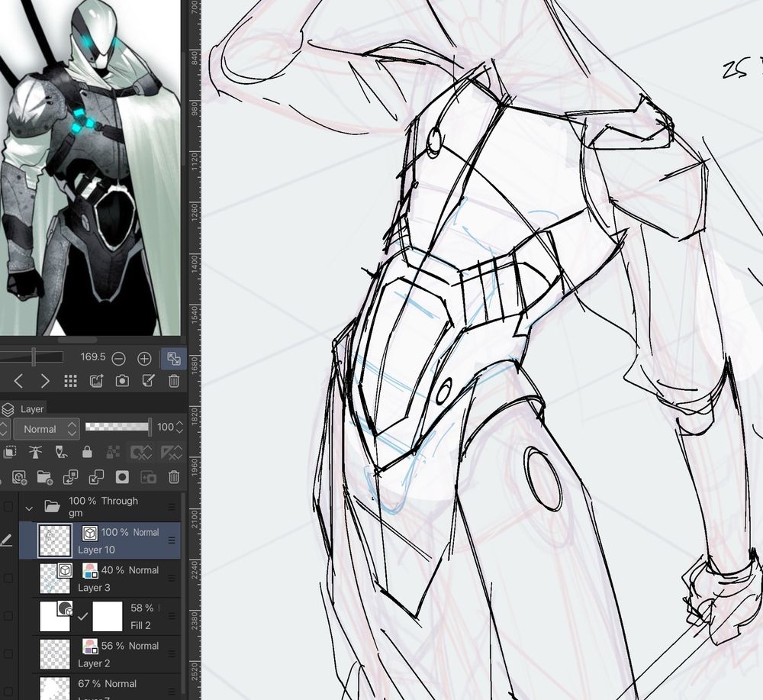Click the layer opacity slider

coord(118,427)
